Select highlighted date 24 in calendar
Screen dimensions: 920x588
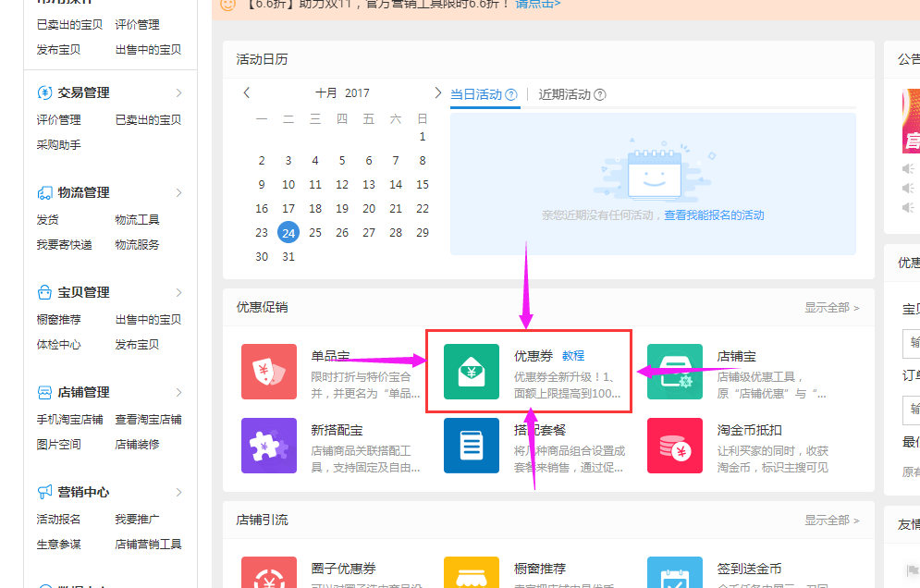[288, 232]
